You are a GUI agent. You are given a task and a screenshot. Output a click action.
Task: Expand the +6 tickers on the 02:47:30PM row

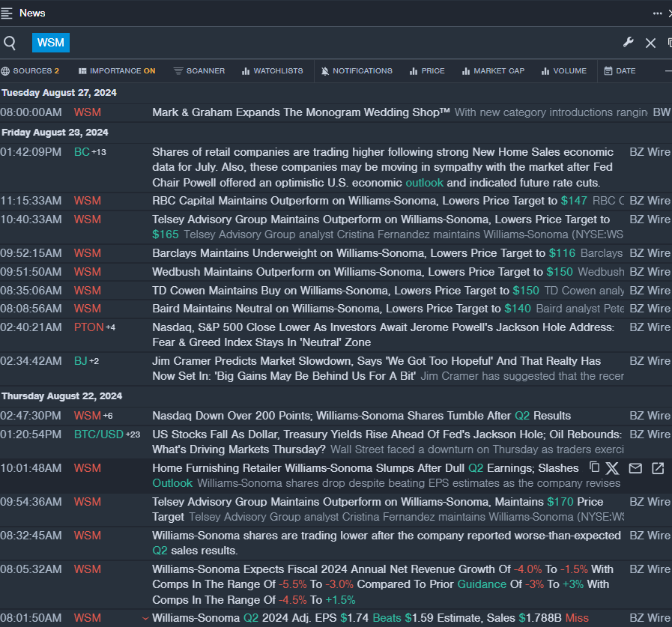[x=108, y=416]
